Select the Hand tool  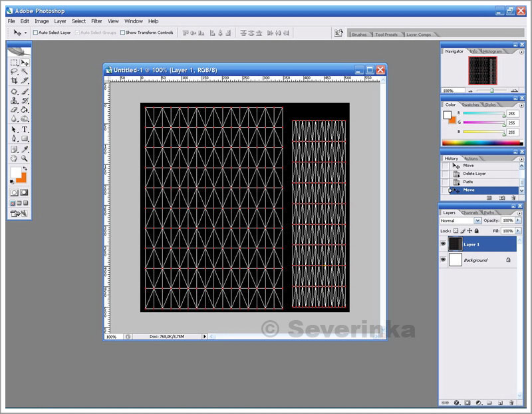click(x=14, y=158)
